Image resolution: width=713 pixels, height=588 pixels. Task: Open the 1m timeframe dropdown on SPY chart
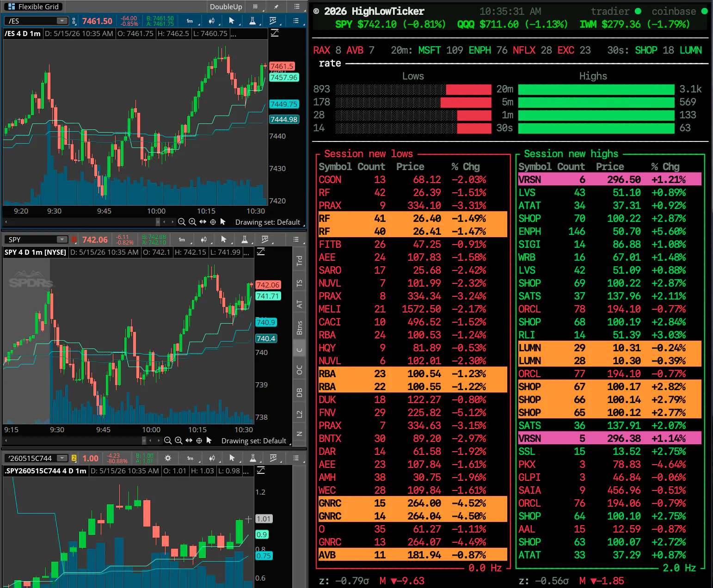click(183, 239)
